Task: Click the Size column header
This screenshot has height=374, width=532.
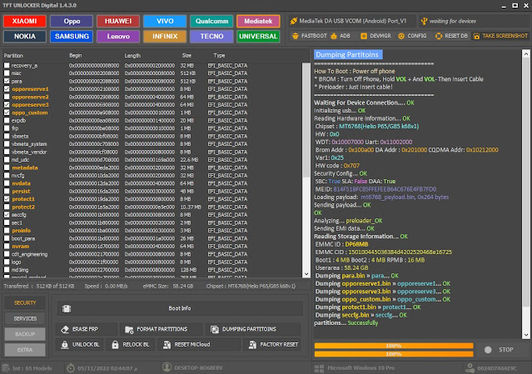Action: coord(187,55)
